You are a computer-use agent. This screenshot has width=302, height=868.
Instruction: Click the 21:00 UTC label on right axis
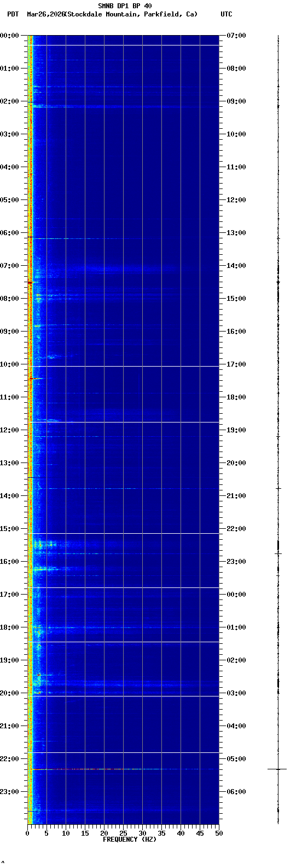tap(236, 495)
